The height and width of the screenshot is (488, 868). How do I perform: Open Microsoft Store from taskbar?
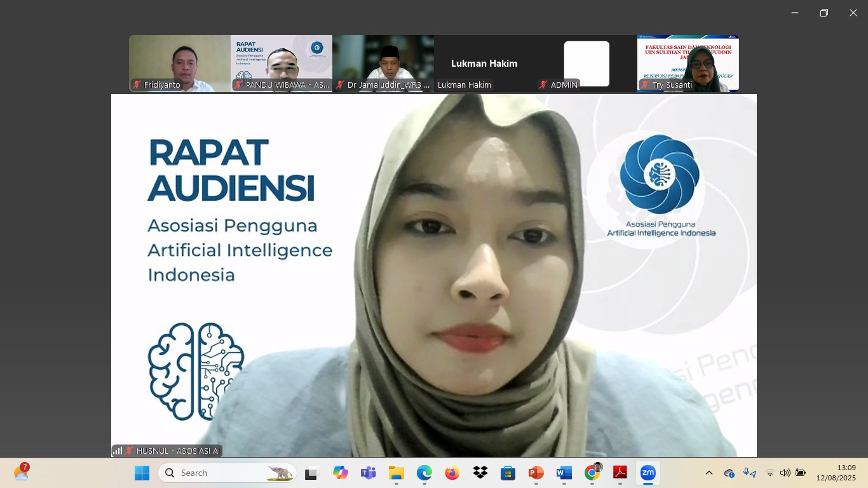tap(508, 473)
